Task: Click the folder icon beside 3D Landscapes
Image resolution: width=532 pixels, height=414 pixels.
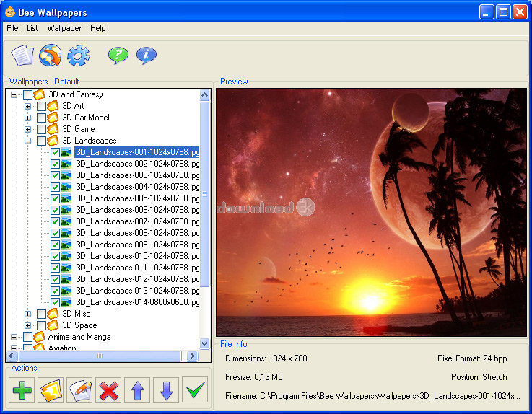Action: (53, 141)
